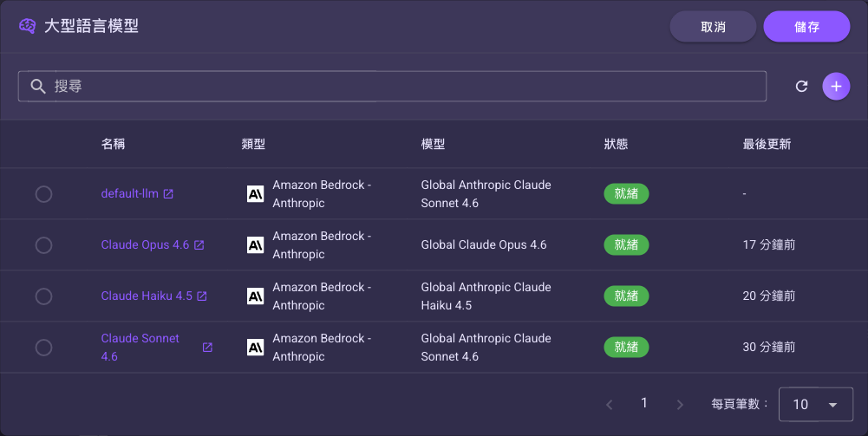Click the 17 分鐘前 timestamp
This screenshot has height=436, width=868.
pos(769,244)
